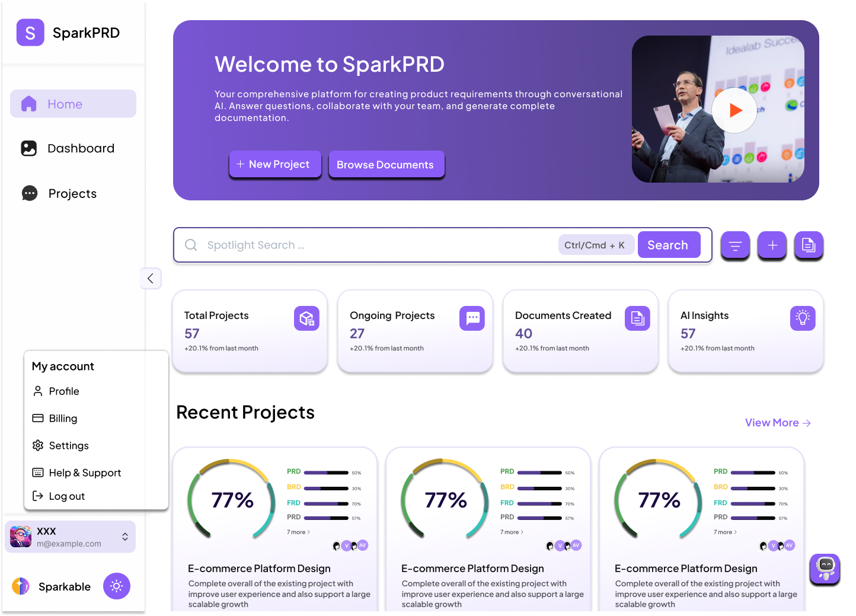
Task: Click the New Project button
Action: 275,164
